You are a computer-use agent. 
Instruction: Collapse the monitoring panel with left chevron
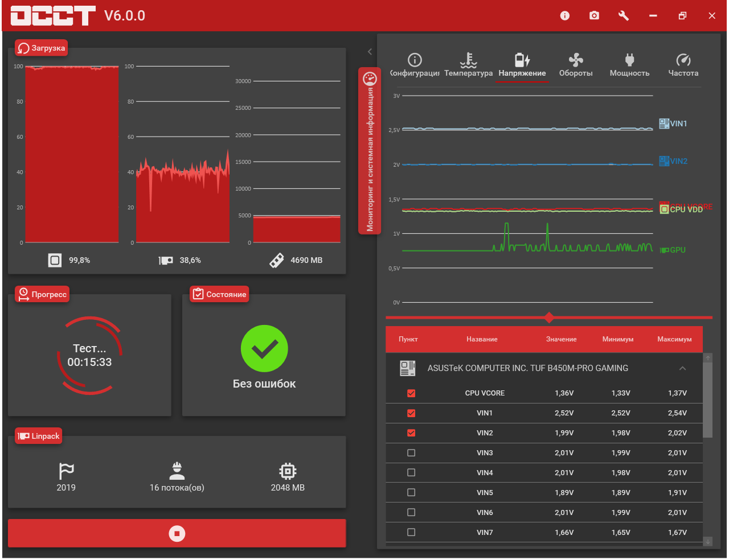(x=370, y=52)
